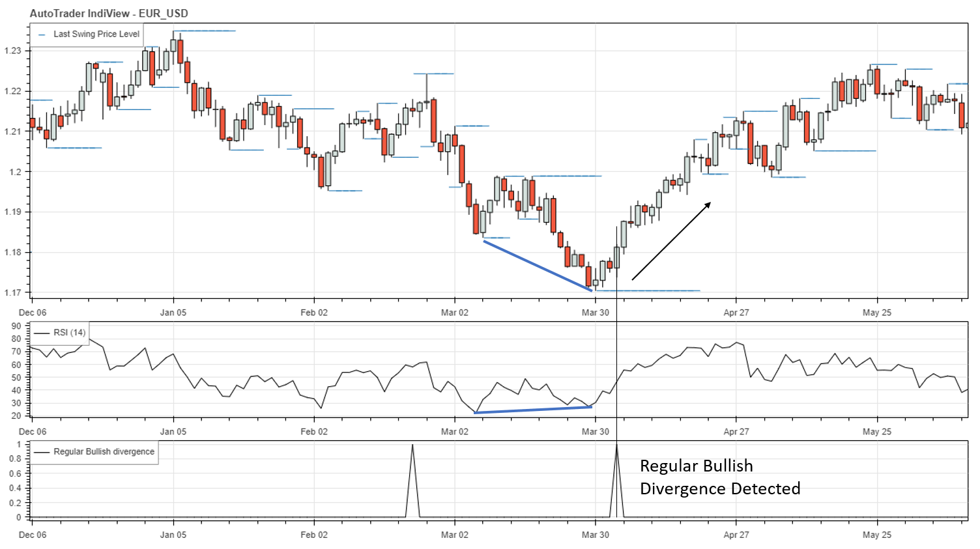Click the 50 level on RSI axis
The width and height of the screenshot is (980, 549).
tap(16, 378)
